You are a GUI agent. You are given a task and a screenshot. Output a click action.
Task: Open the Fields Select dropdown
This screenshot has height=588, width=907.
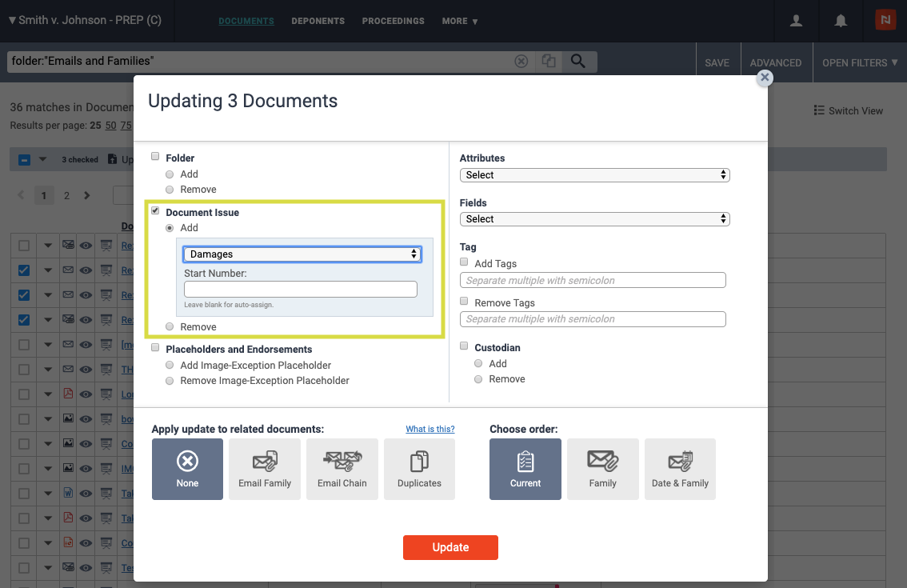click(x=594, y=218)
